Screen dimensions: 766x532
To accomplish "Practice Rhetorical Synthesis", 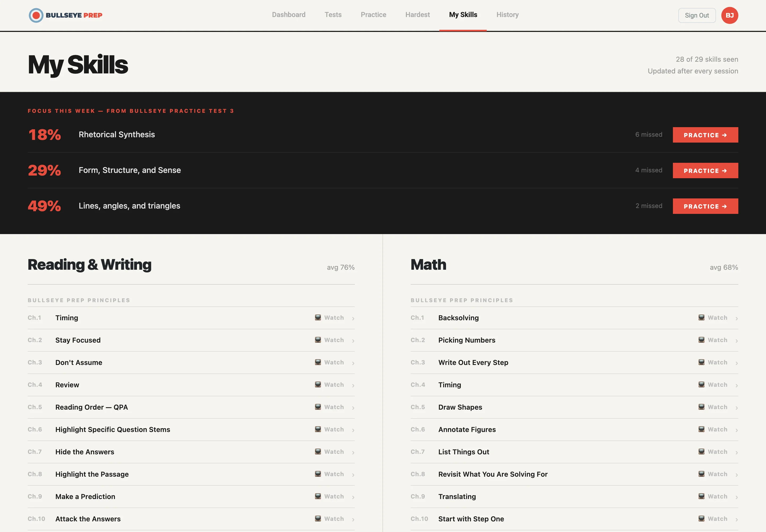I will pos(705,135).
